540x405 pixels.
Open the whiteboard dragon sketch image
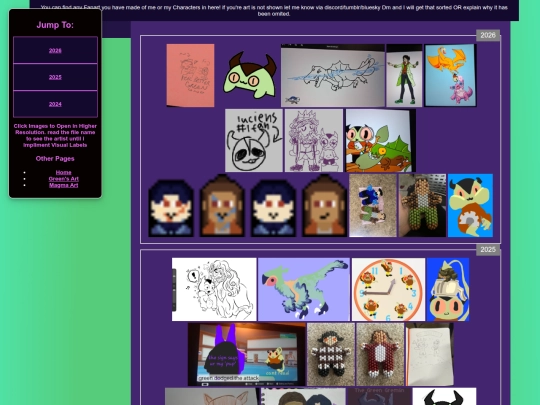333,75
